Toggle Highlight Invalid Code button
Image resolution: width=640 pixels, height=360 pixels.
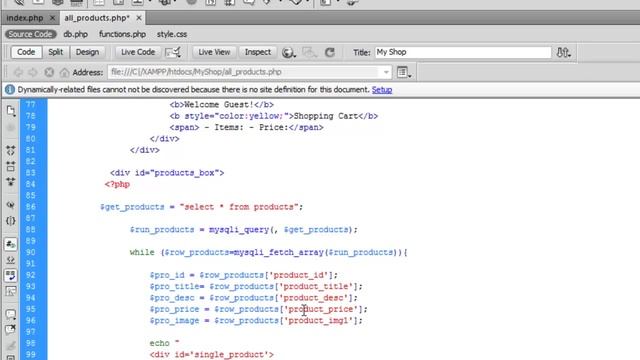tap(11, 260)
